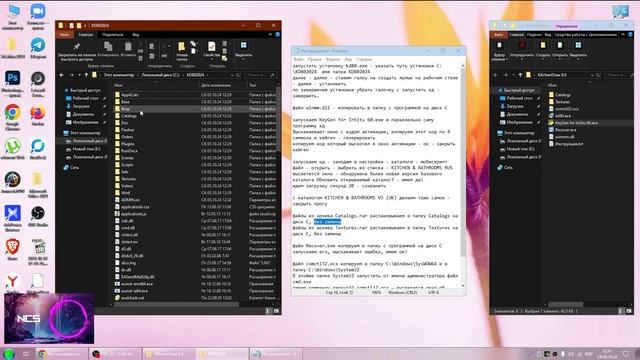
Task: Go back in the KD802024 Explorer window
Action: click(62, 75)
